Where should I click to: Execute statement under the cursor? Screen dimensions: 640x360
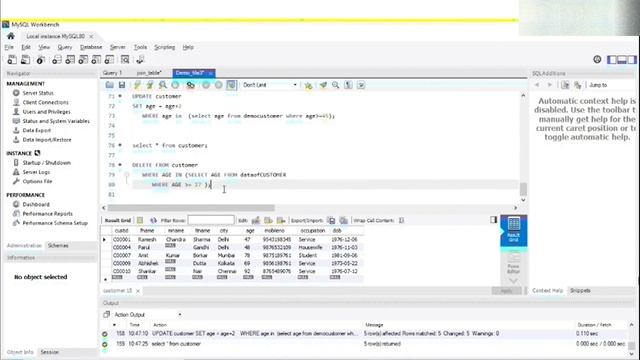[x=150, y=85]
